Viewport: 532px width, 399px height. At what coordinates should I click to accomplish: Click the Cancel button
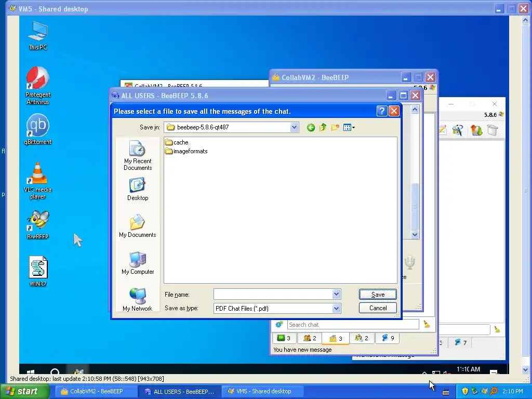378,308
